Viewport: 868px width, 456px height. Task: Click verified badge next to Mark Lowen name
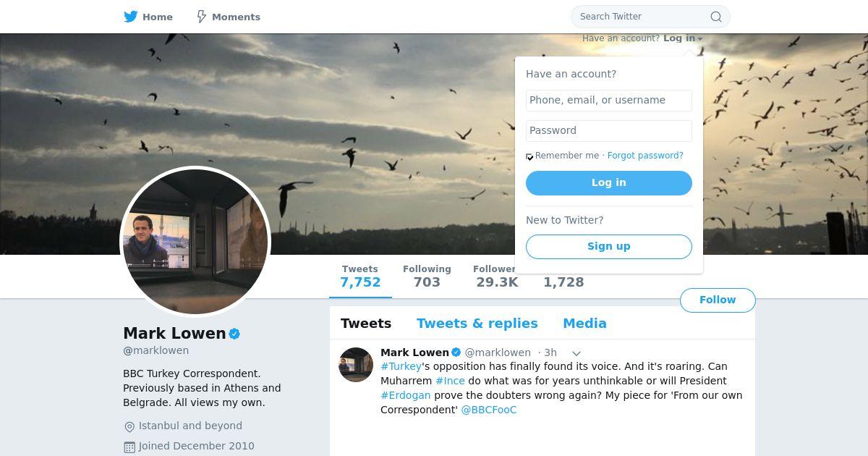[234, 334]
